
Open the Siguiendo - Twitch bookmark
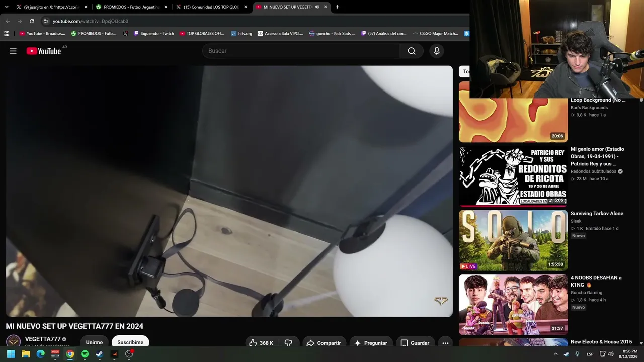pyautogui.click(x=153, y=34)
